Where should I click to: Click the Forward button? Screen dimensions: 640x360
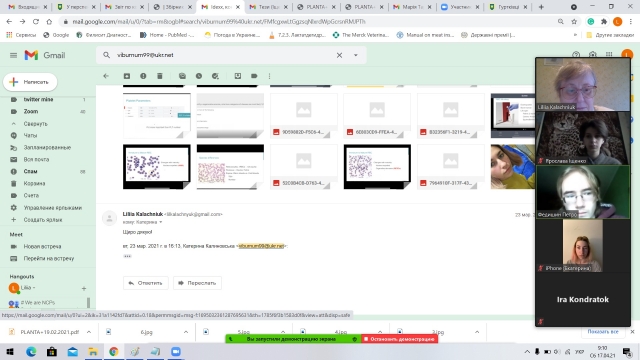198,283
